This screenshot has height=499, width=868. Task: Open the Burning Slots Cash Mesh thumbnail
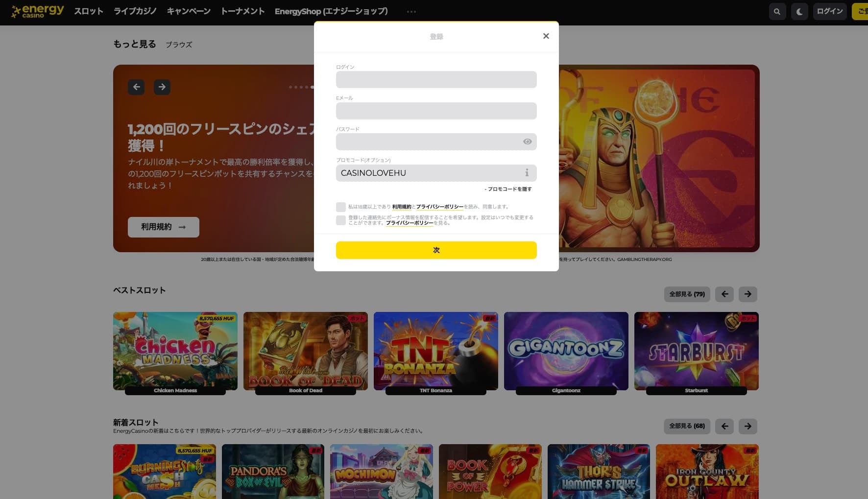tap(165, 472)
